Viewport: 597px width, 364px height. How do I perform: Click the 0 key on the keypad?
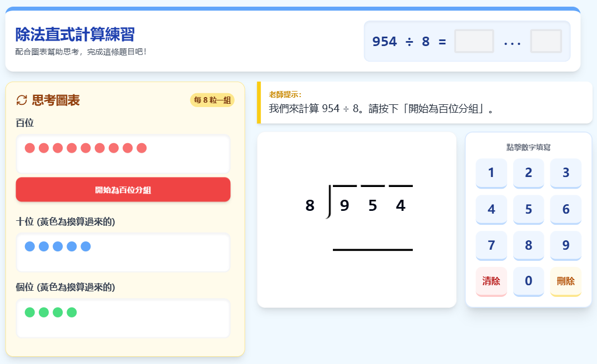(528, 281)
